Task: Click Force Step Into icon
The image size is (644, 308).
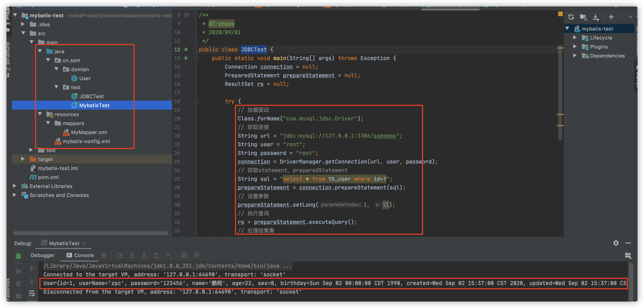Action: pyautogui.click(x=144, y=255)
